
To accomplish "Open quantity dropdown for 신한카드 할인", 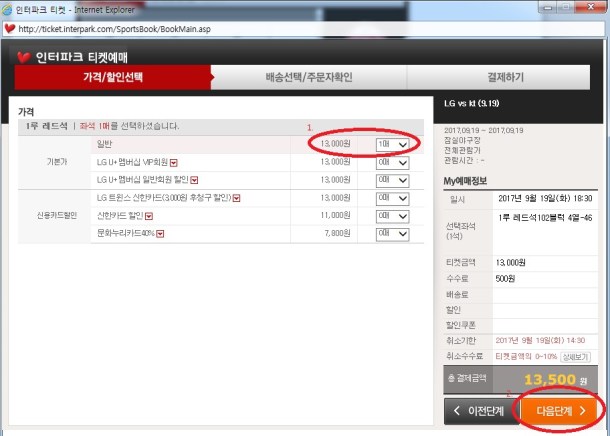I will tap(393, 216).
